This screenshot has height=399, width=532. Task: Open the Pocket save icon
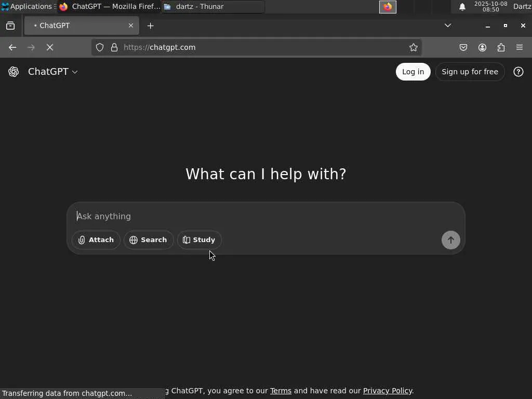pyautogui.click(x=463, y=47)
